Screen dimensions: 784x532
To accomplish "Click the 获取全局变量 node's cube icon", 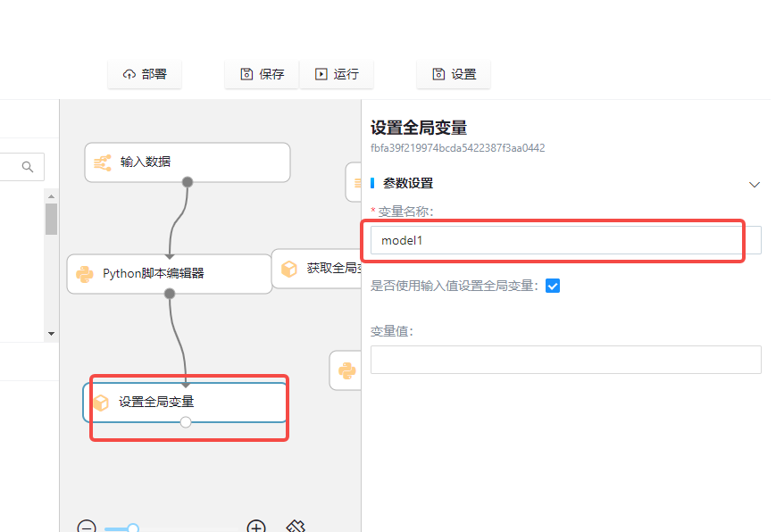I will tap(289, 269).
